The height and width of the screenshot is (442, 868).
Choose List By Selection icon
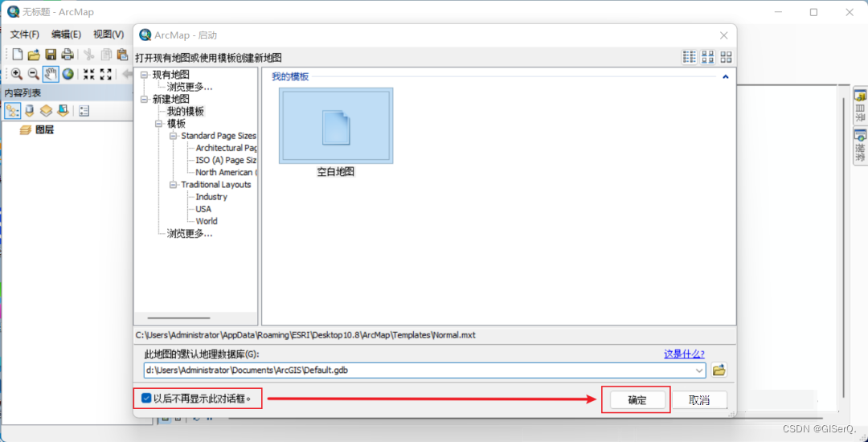(63, 111)
